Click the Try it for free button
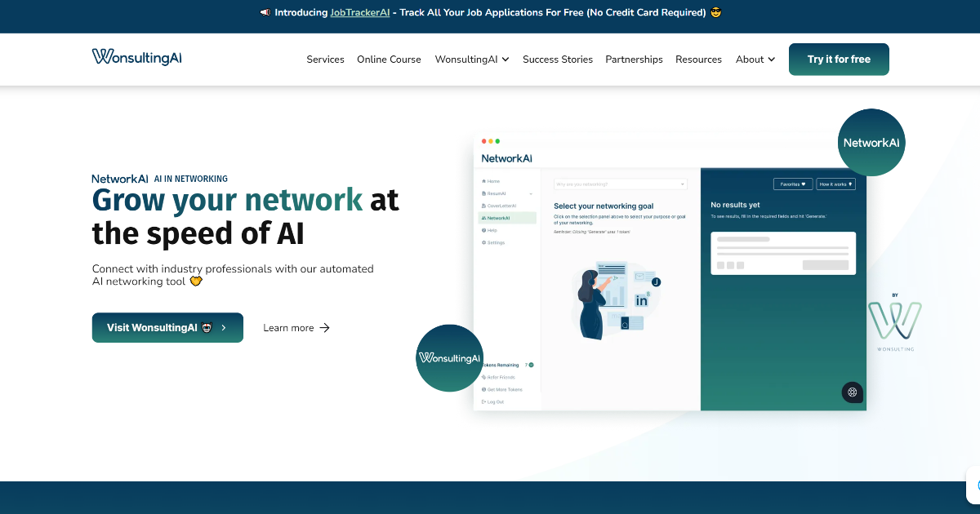980x514 pixels. [x=839, y=59]
